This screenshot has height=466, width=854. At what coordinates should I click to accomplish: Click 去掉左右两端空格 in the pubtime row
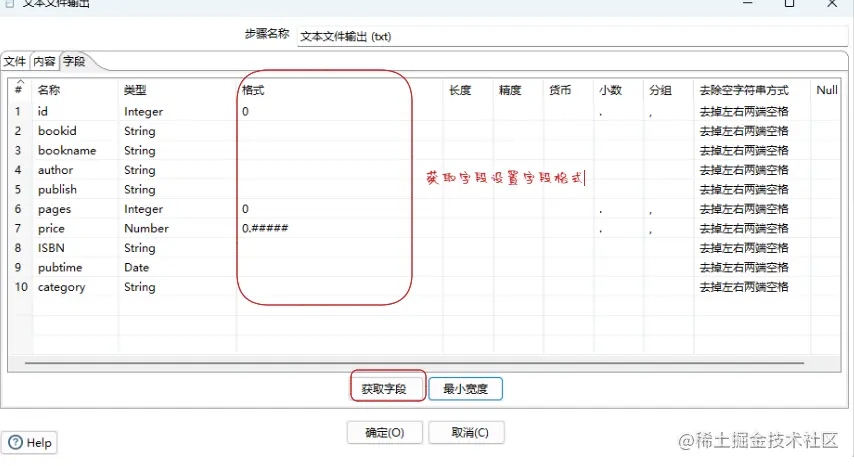(x=744, y=268)
